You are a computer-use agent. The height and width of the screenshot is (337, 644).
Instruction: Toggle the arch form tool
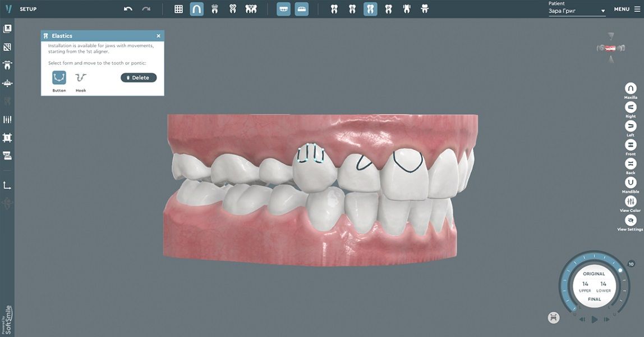(x=197, y=8)
